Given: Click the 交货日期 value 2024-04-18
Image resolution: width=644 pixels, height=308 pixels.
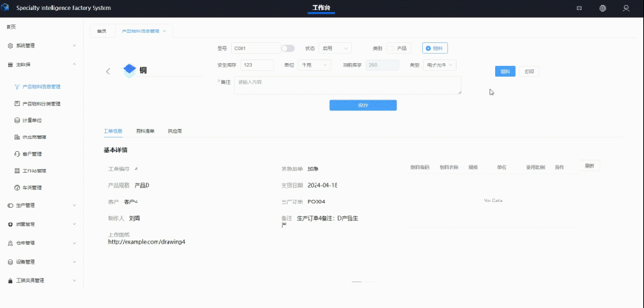Looking at the screenshot, I should pyautogui.click(x=323, y=186).
